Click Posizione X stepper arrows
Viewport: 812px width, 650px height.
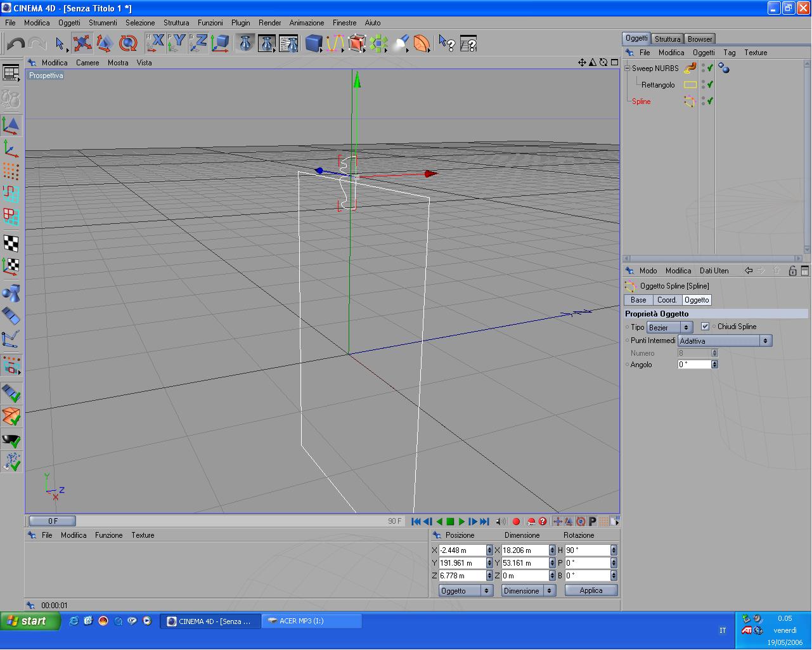click(489, 550)
